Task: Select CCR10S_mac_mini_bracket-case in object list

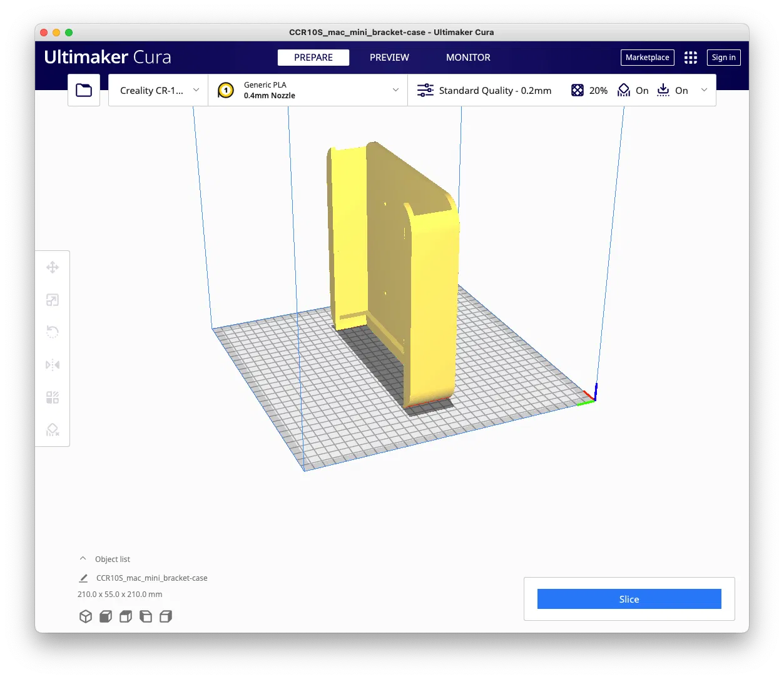Action: tap(151, 578)
